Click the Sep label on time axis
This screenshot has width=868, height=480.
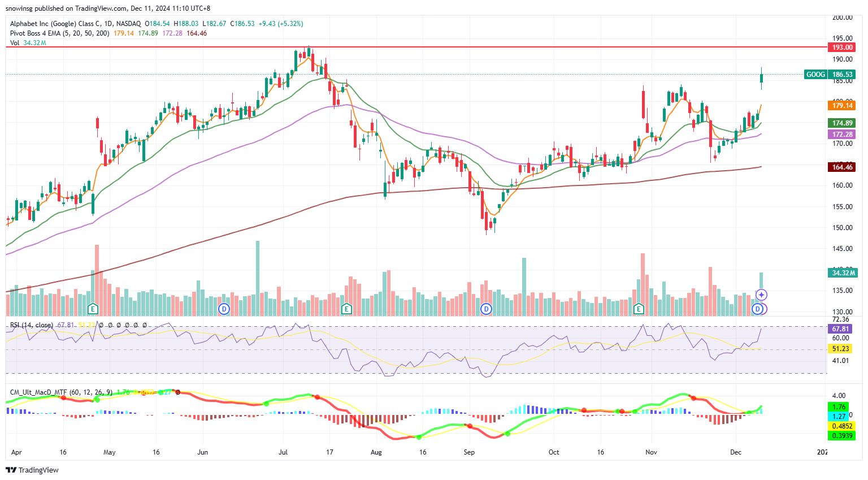pos(469,452)
